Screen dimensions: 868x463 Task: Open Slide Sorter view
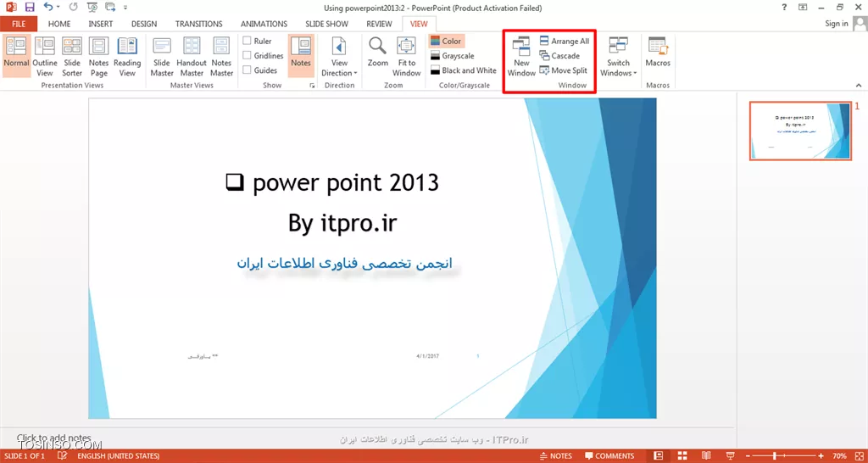coord(72,56)
